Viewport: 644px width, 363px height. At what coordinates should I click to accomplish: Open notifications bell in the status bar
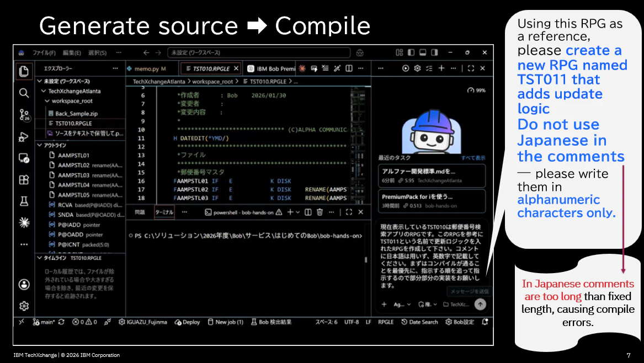[x=485, y=322]
